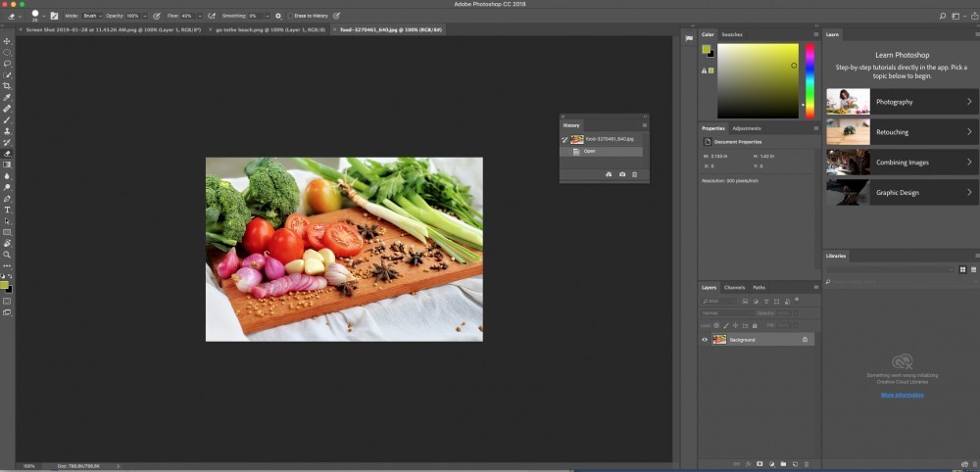Viewport: 980px width, 472px height.
Task: Click the More information link
Action: pos(902,395)
